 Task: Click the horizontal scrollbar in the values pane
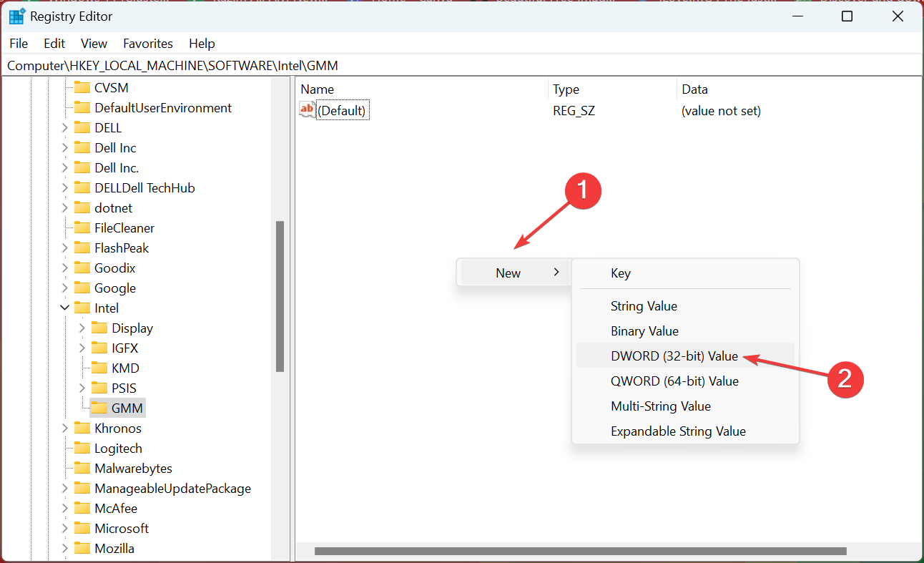580,551
